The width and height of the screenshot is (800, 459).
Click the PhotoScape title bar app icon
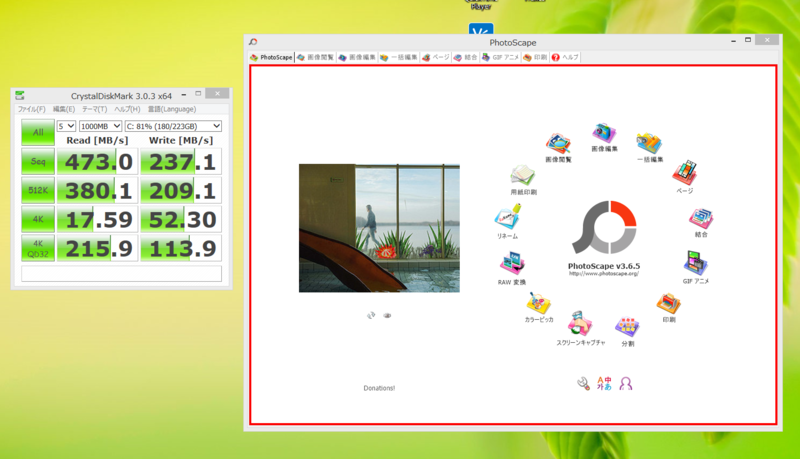(253, 42)
